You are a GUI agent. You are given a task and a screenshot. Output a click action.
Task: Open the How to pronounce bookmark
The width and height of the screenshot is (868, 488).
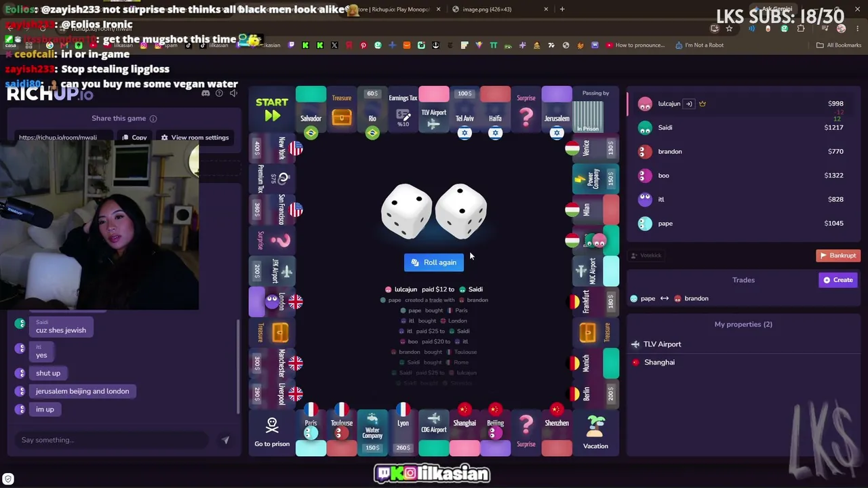635,45
